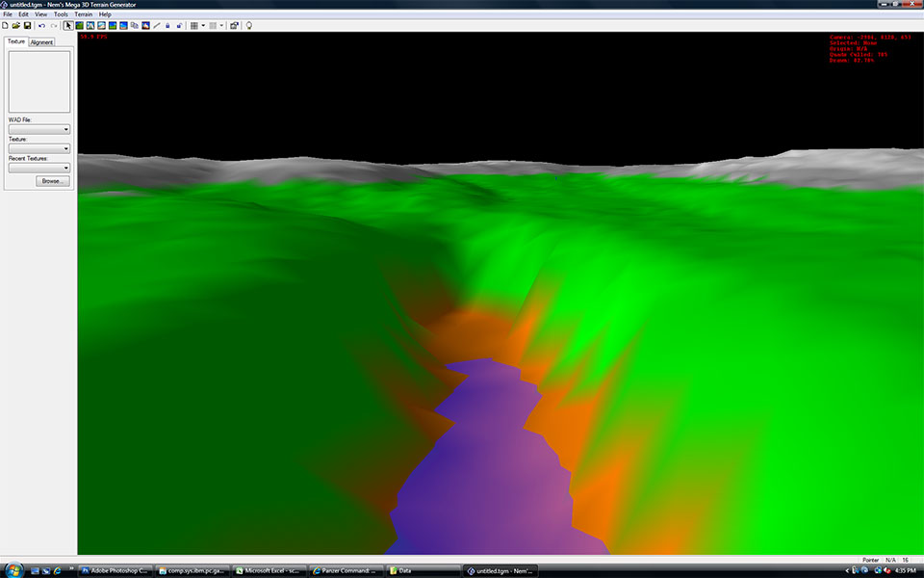Screen dimensions: 924x578
Task: Open the Edit menu
Action: (x=23, y=14)
